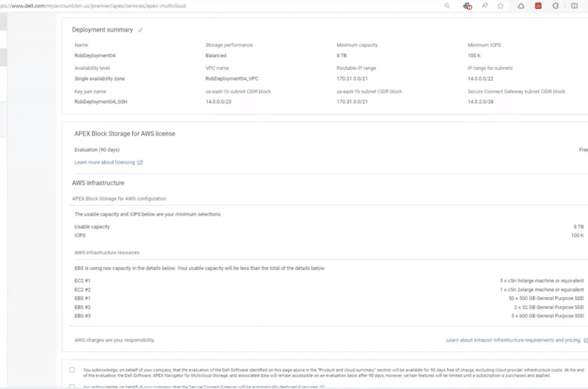Click Secure Connect Gateway subnet CIDR block label
Screen dimensions: 588x389
point(516,91)
